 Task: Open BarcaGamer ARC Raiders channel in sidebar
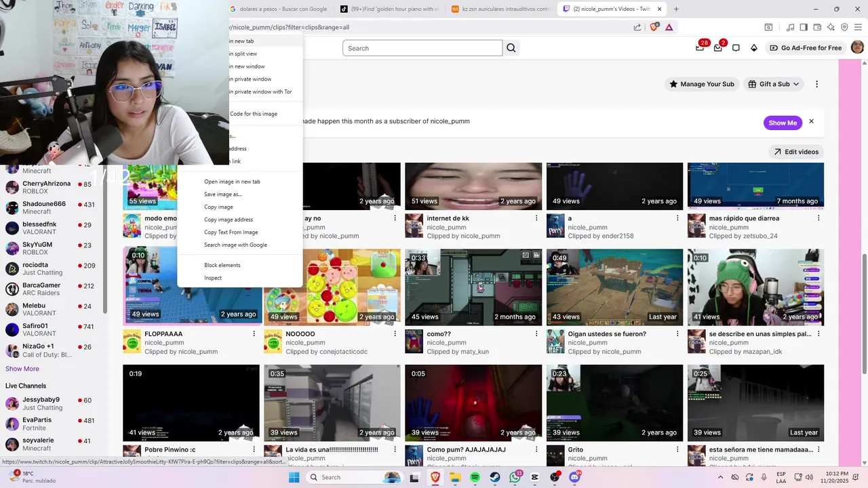[52, 289]
